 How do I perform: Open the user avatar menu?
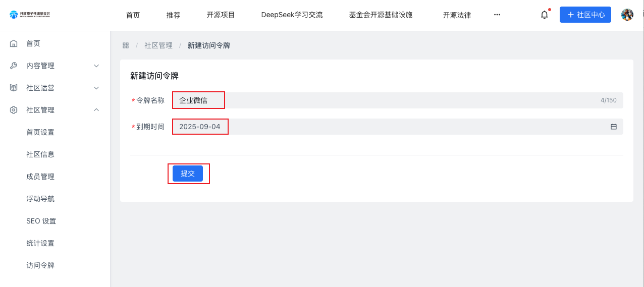click(x=627, y=15)
